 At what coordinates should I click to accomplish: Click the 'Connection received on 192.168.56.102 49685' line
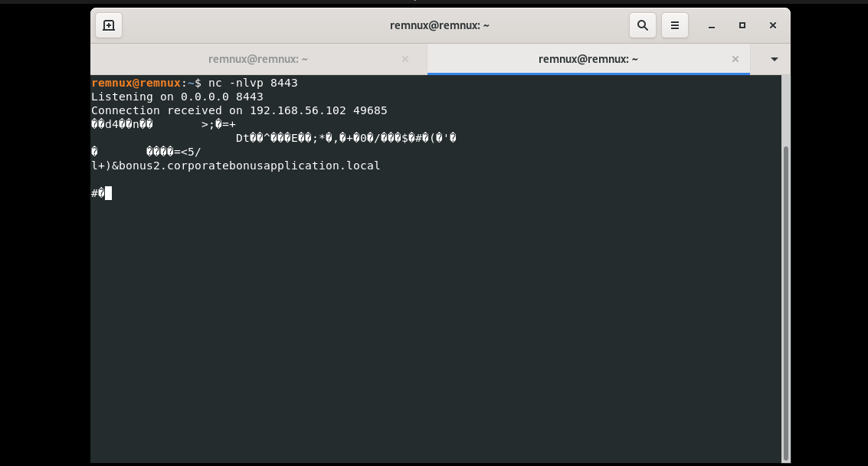tap(239, 110)
